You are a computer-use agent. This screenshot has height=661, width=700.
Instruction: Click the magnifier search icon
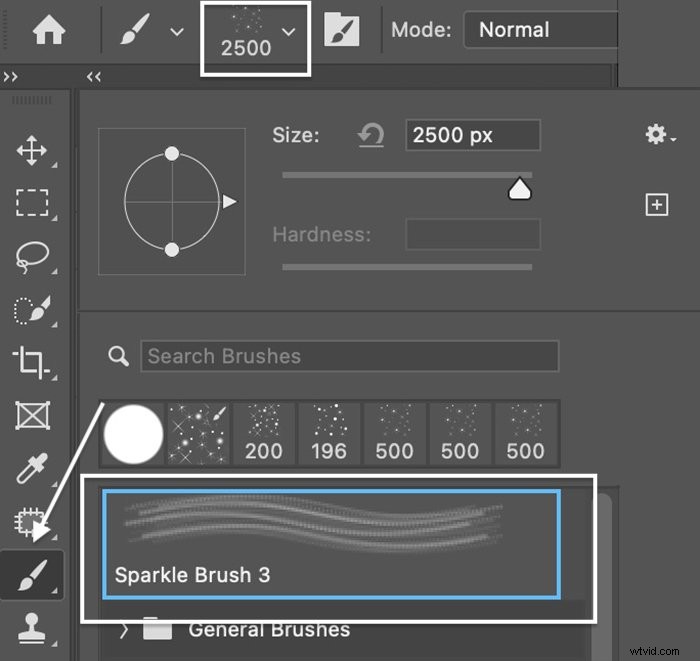coord(118,356)
